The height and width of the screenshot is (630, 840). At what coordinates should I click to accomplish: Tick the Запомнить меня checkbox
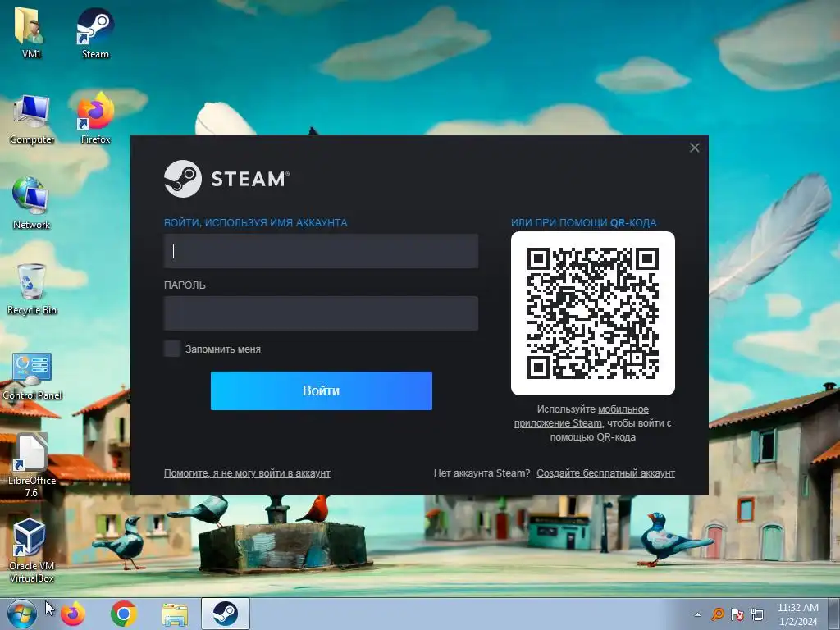tap(172, 349)
